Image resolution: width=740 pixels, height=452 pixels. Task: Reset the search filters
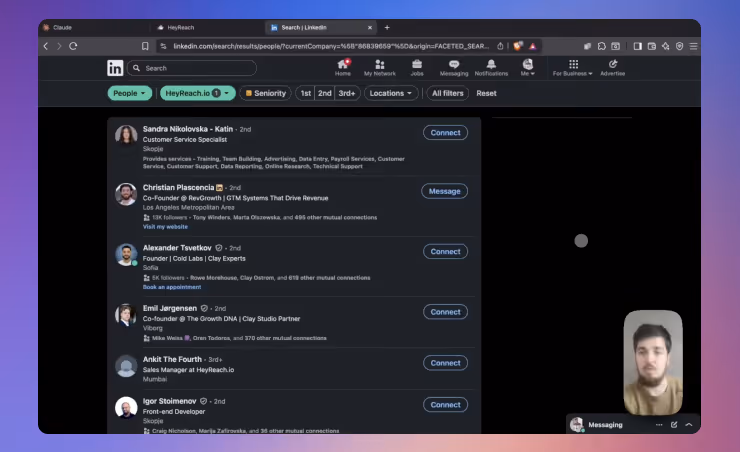pyautogui.click(x=486, y=93)
